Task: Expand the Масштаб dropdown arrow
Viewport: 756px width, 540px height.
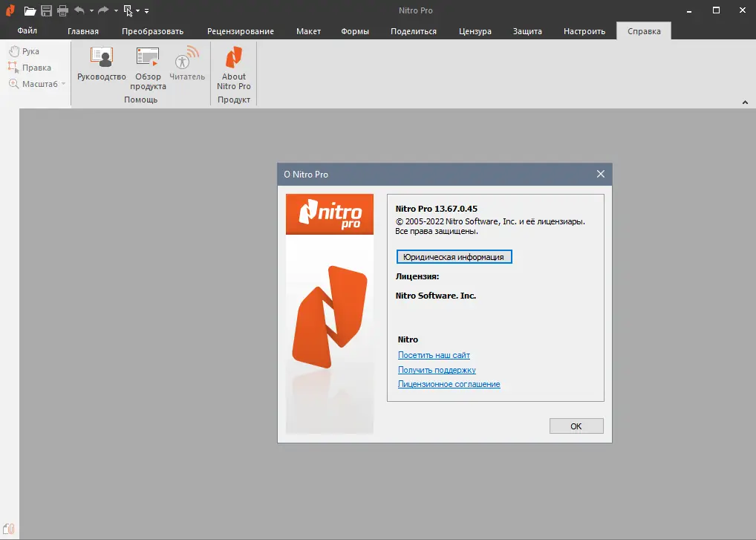Action: pyautogui.click(x=64, y=84)
